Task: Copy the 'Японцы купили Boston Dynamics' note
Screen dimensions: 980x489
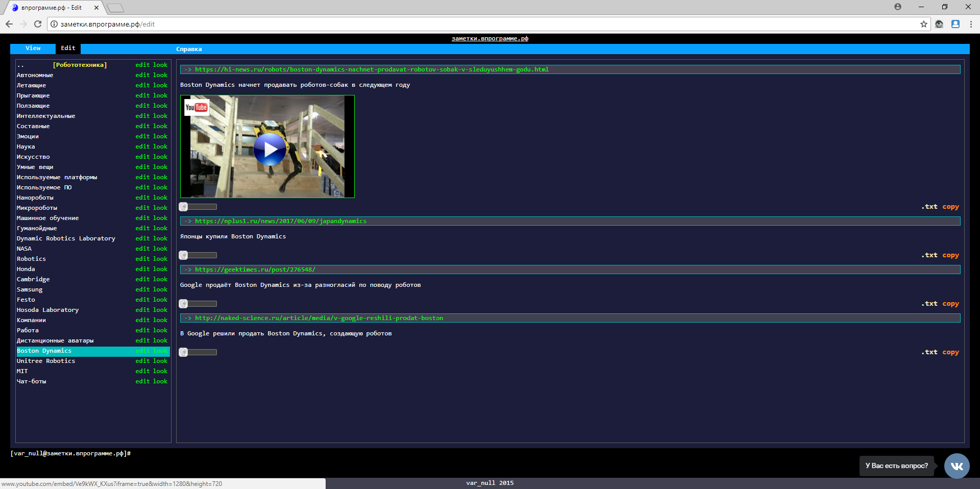Action: click(950, 255)
